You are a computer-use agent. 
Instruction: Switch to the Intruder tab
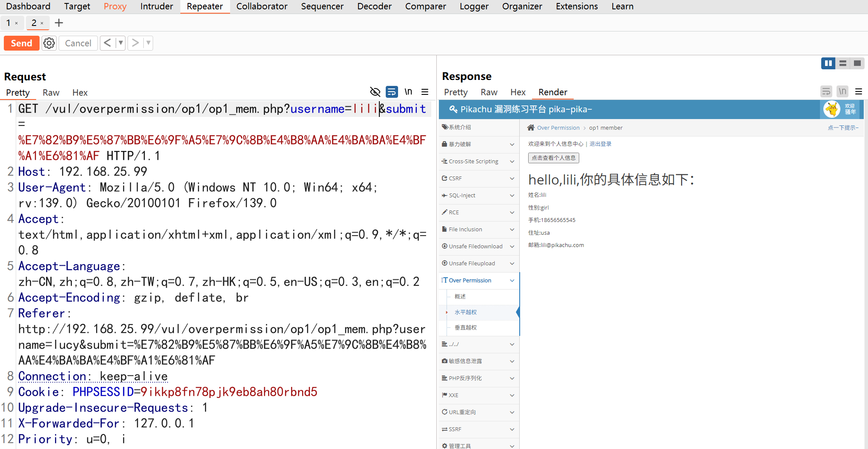[x=157, y=6]
